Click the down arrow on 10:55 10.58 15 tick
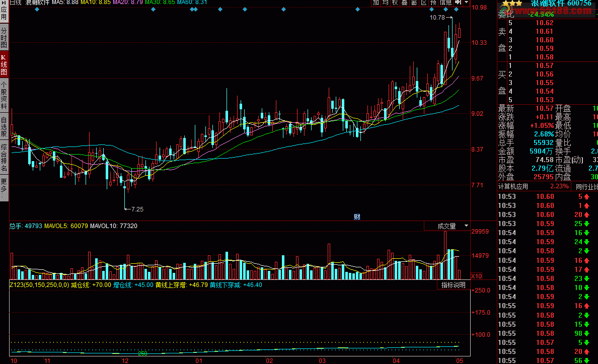 [586, 324]
